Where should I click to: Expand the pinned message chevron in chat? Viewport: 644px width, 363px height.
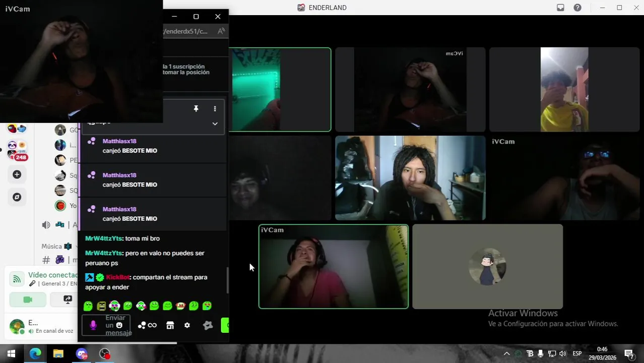click(215, 124)
